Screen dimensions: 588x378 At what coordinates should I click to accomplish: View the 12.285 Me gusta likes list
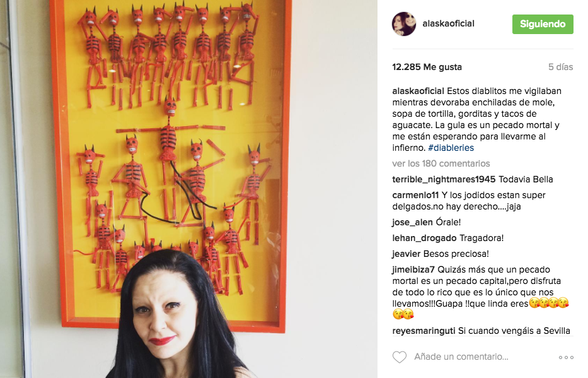point(427,67)
